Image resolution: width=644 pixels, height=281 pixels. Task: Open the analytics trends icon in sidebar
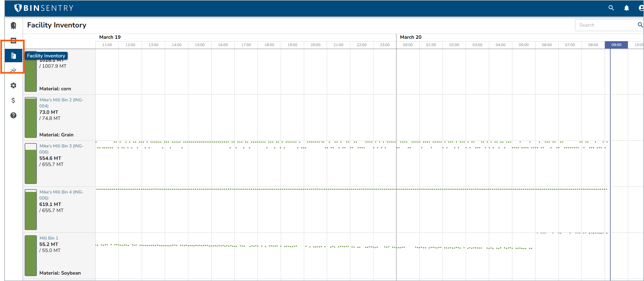(13, 70)
